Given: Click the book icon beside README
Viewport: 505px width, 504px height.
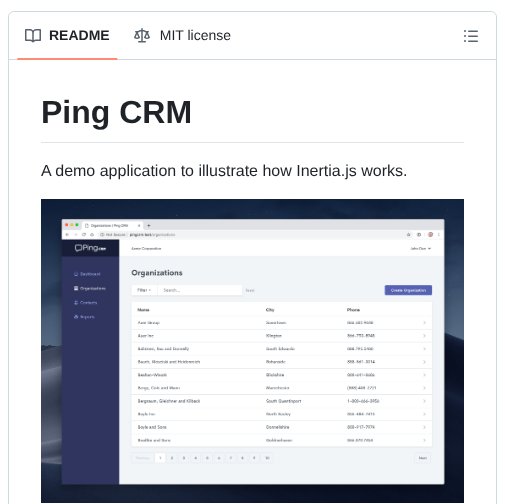Looking at the screenshot, I should tap(33, 36).
